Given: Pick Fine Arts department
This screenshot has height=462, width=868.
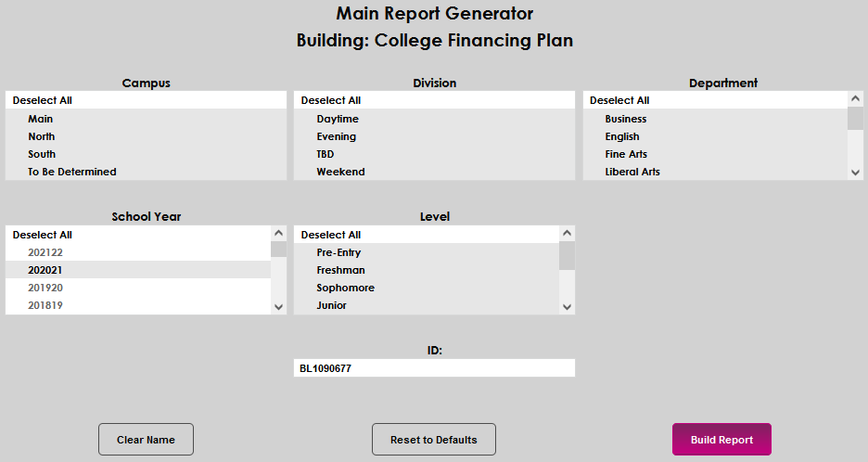Looking at the screenshot, I should click(626, 154).
